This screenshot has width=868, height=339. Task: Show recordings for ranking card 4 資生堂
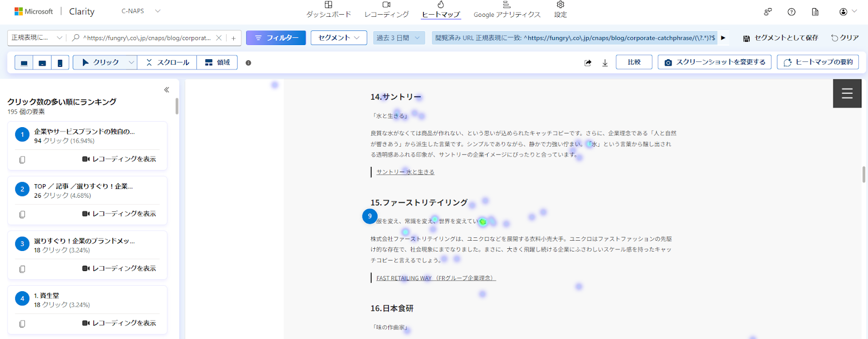pos(119,323)
